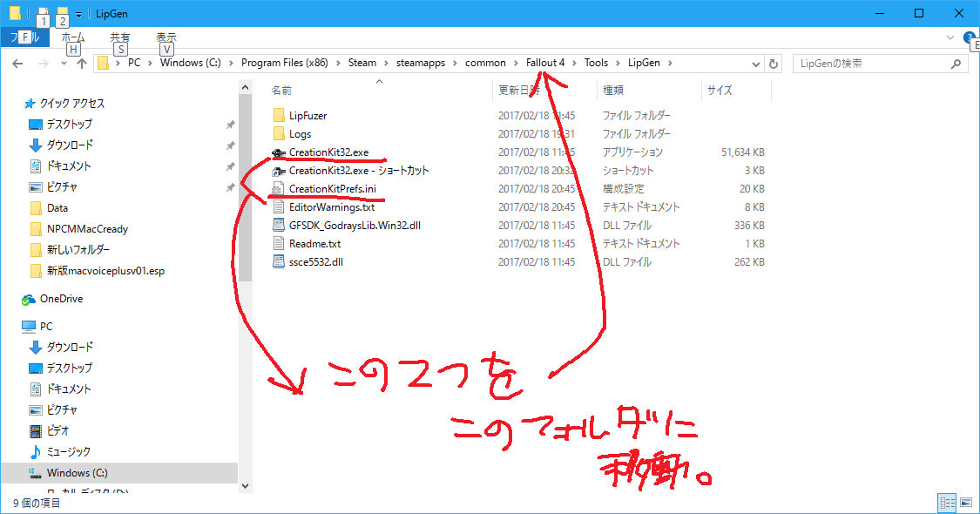
Task: Open 新版macvoiceplusv01.esp folder in sidebar
Action: click(105, 271)
